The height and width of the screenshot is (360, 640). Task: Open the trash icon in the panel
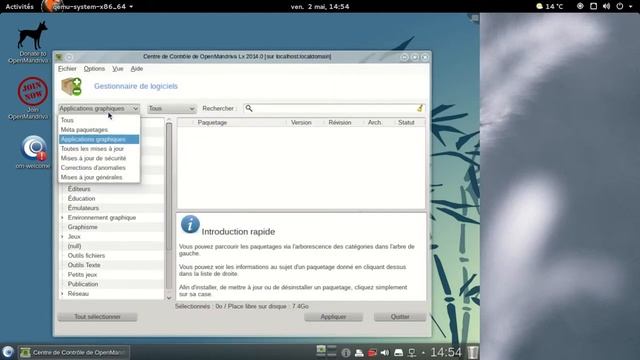coord(473,352)
